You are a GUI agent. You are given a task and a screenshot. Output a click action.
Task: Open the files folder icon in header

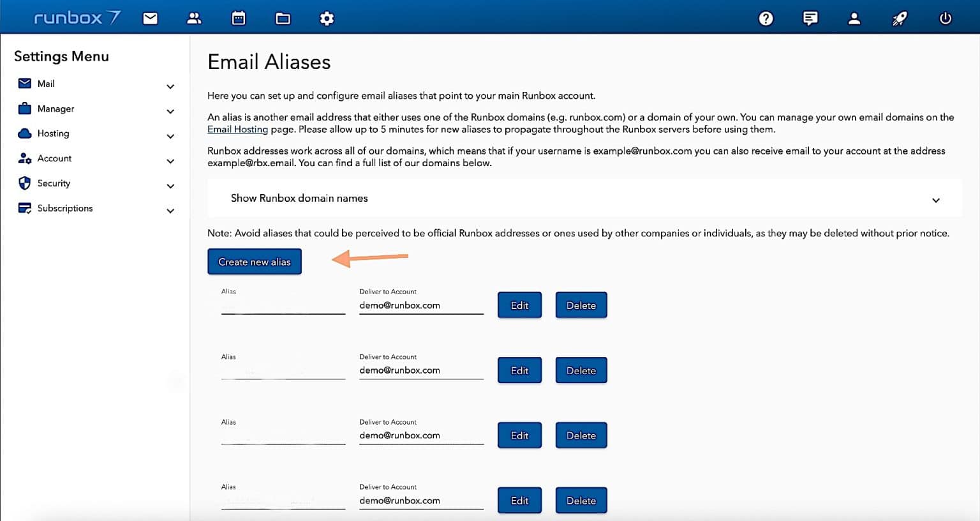(x=283, y=19)
